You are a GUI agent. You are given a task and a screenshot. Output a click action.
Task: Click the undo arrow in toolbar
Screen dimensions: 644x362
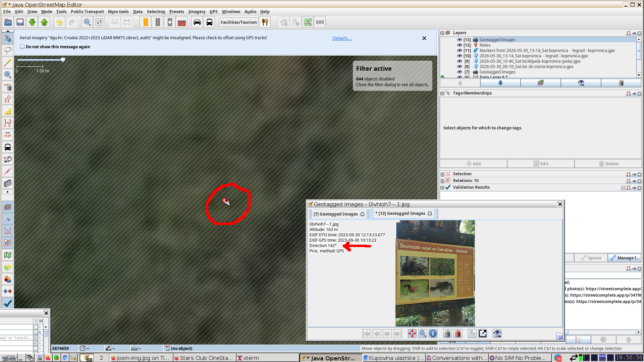click(59, 22)
